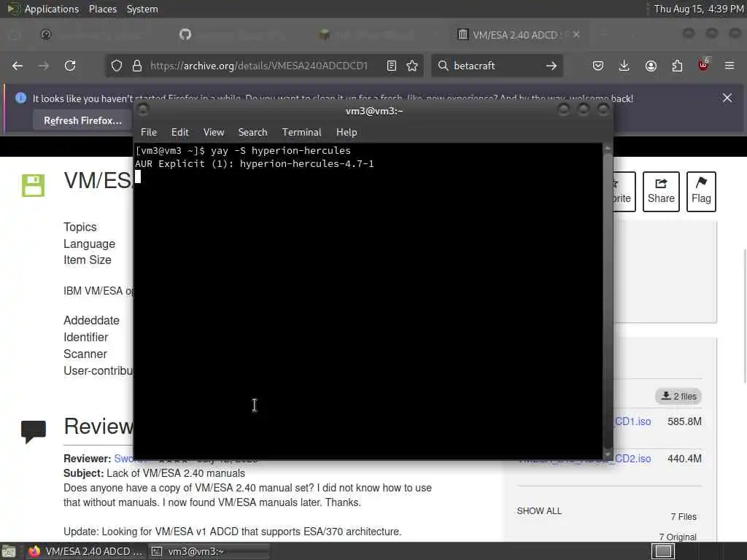Switch to Firefox in the taskbar
Screen dimensions: 747x560
[85, 551]
